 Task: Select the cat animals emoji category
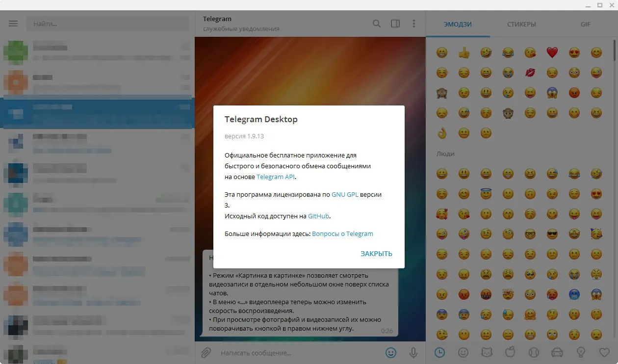(x=487, y=352)
